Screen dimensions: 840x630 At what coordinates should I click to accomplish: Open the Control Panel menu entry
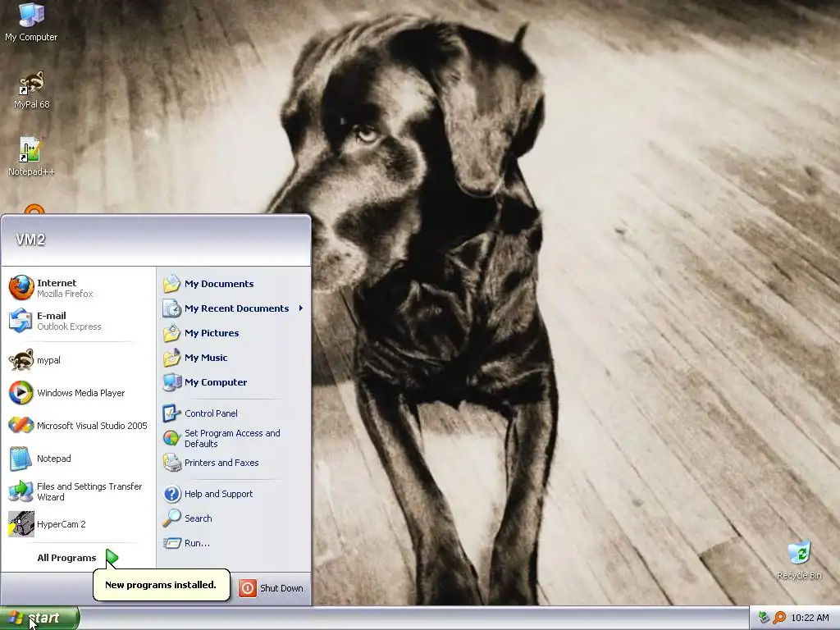(x=234, y=413)
